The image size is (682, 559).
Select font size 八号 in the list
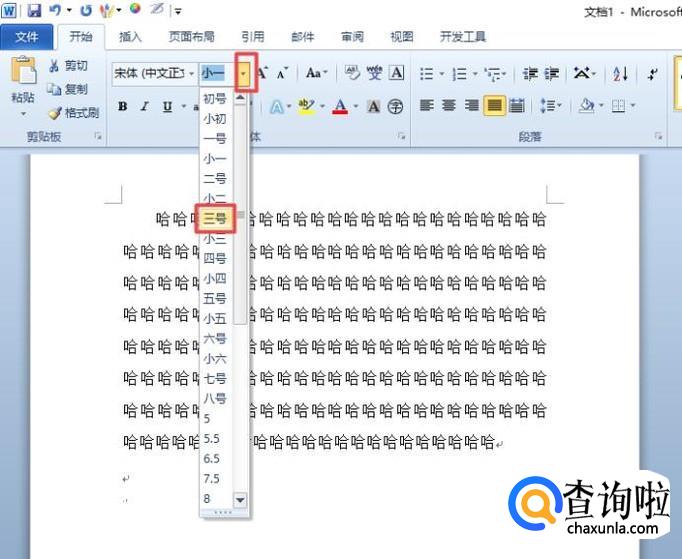click(x=216, y=398)
